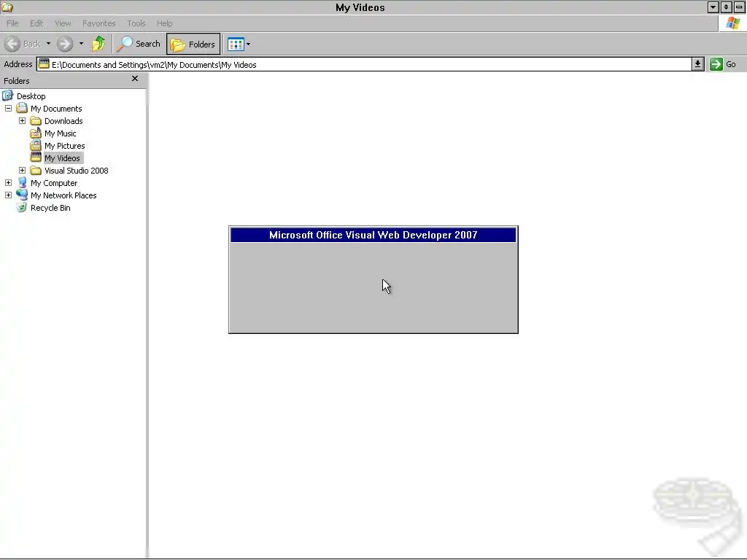Click the My Videos tree icon
Image resolution: width=747 pixels, height=560 pixels.
pyautogui.click(x=36, y=157)
